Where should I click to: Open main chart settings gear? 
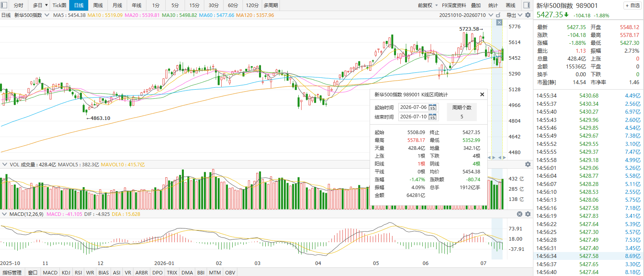(528, 15)
